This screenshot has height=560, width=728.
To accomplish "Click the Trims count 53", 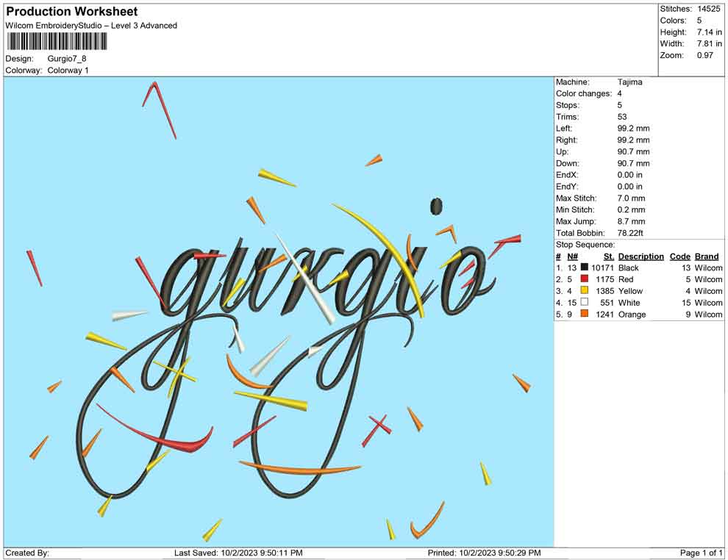I will click(621, 117).
